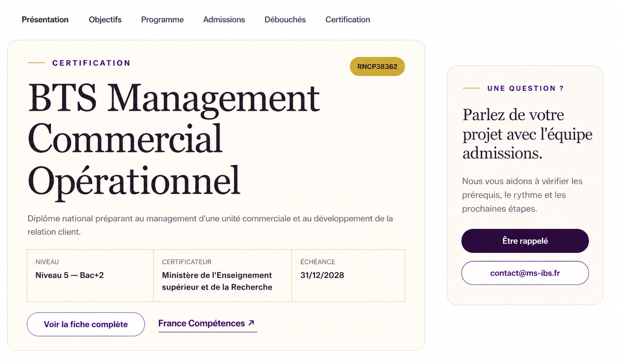This screenshot has height=364, width=619.
Task: Click the Nous vous aidons paragraph
Action: point(522,195)
